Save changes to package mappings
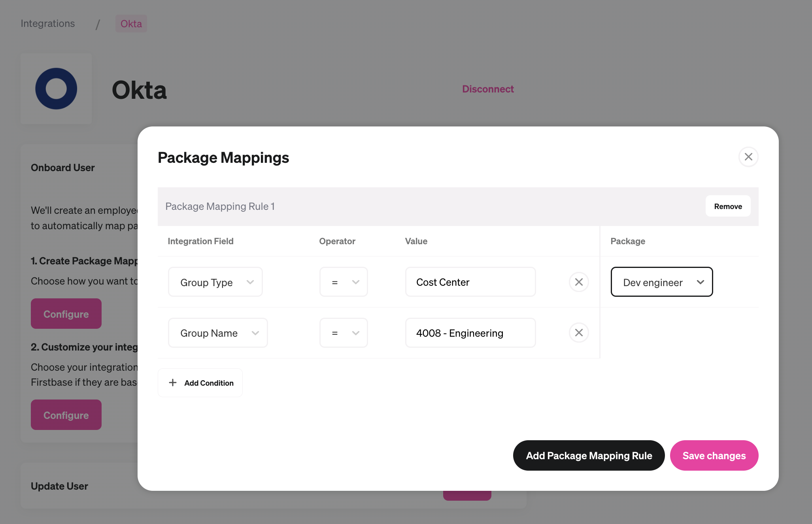The image size is (812, 524). pos(714,456)
